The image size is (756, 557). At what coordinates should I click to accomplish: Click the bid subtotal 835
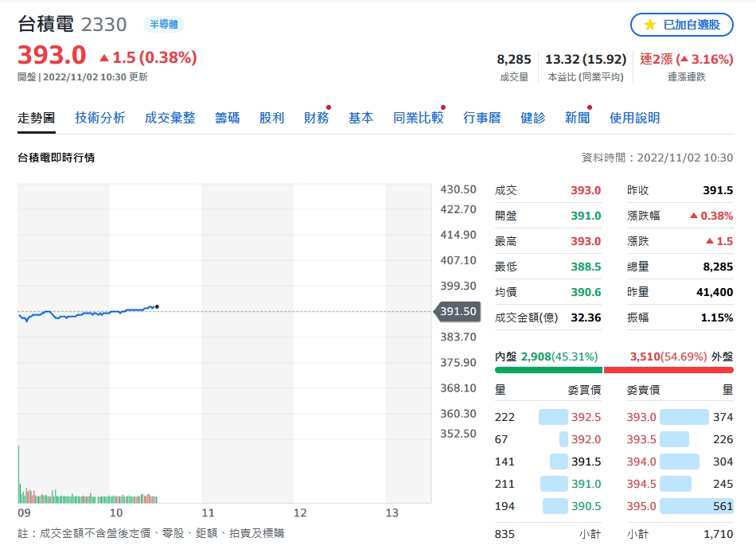(x=505, y=534)
